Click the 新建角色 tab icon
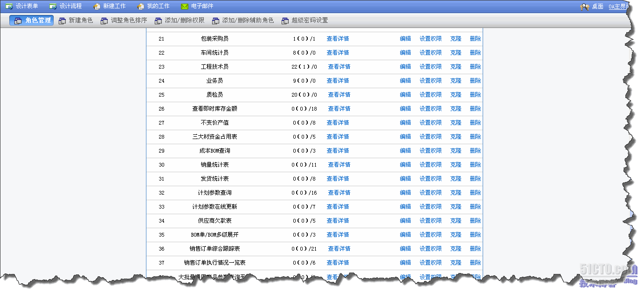This screenshot has height=294, width=644. coord(62,21)
